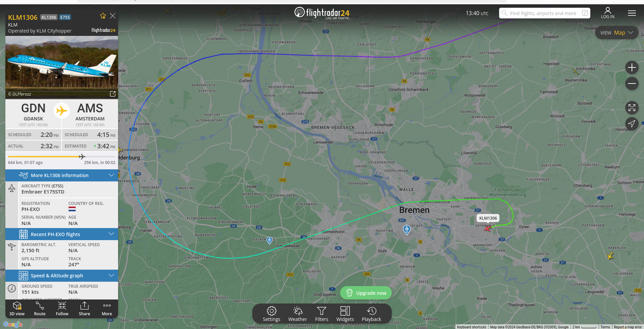Follow the KLM1306 aircraft
Screen dimensions: 644x329
(62, 309)
